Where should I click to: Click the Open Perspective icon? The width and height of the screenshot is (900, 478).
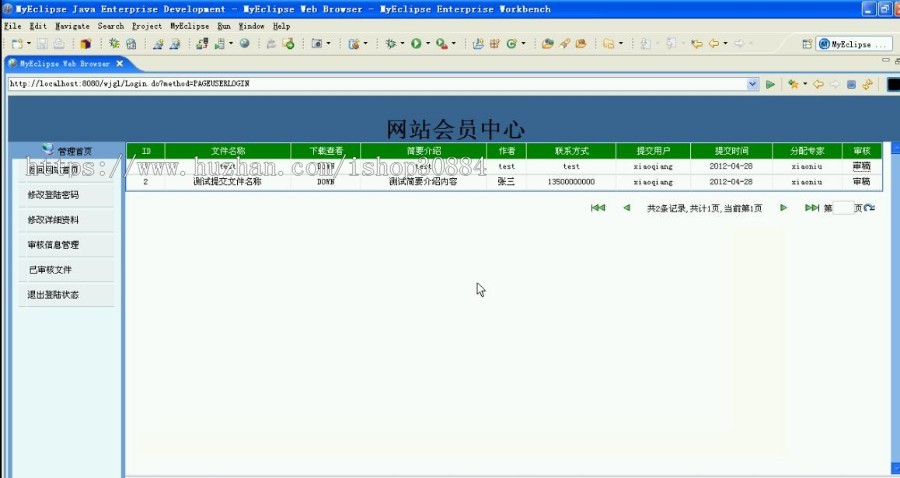(x=806, y=44)
